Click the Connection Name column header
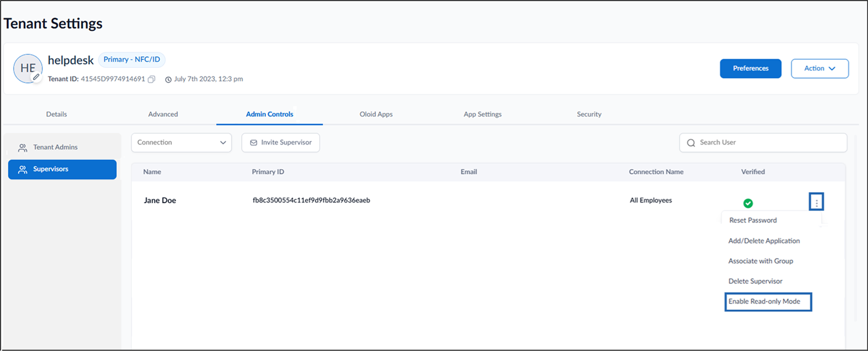 pos(656,172)
